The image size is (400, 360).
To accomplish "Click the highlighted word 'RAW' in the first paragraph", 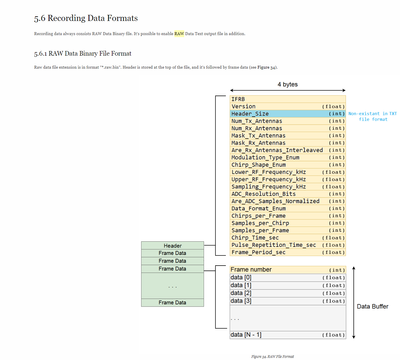I will (179, 34).
